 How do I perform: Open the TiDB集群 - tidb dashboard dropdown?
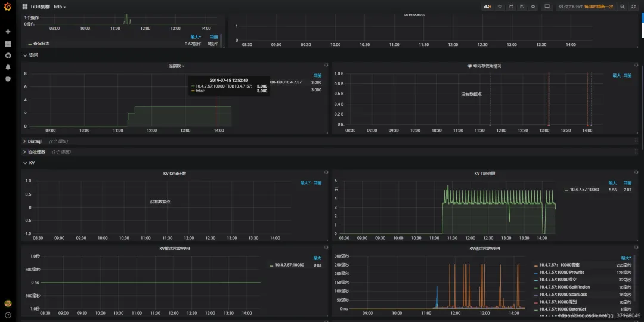pyautogui.click(x=48, y=7)
